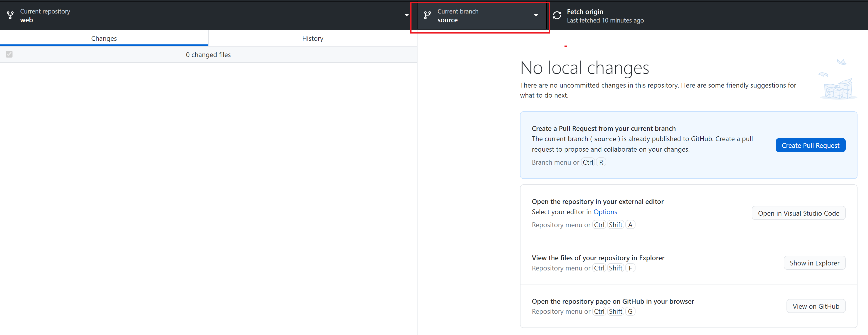Screen dimensions: 868x335
Task: Click the 'web' repository name
Action: (26, 20)
